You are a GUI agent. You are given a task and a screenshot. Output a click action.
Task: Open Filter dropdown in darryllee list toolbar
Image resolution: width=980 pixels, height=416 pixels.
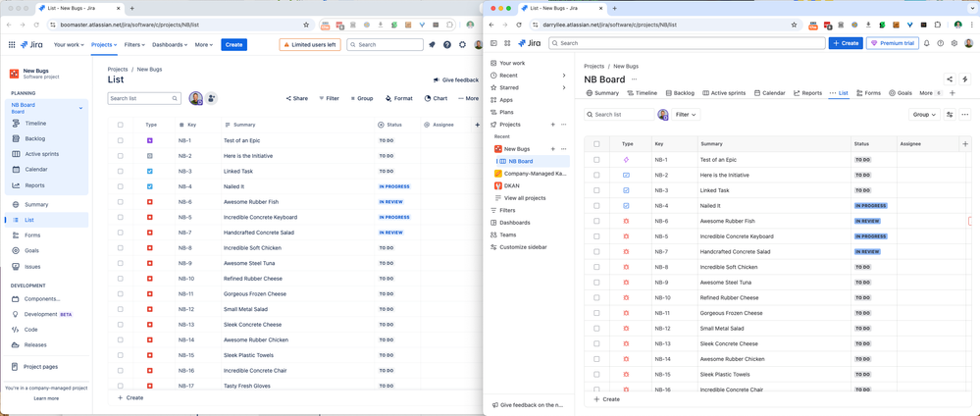(x=687, y=115)
